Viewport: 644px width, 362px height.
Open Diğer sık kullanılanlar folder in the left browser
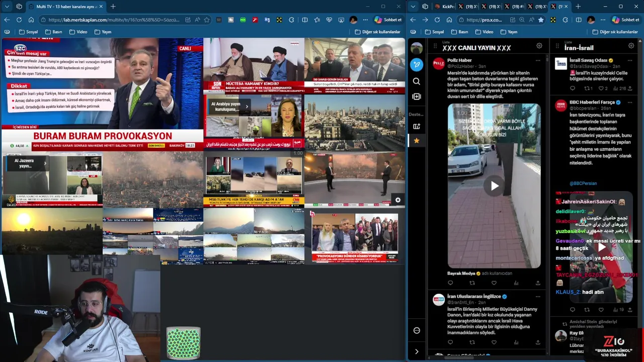pyautogui.click(x=377, y=32)
